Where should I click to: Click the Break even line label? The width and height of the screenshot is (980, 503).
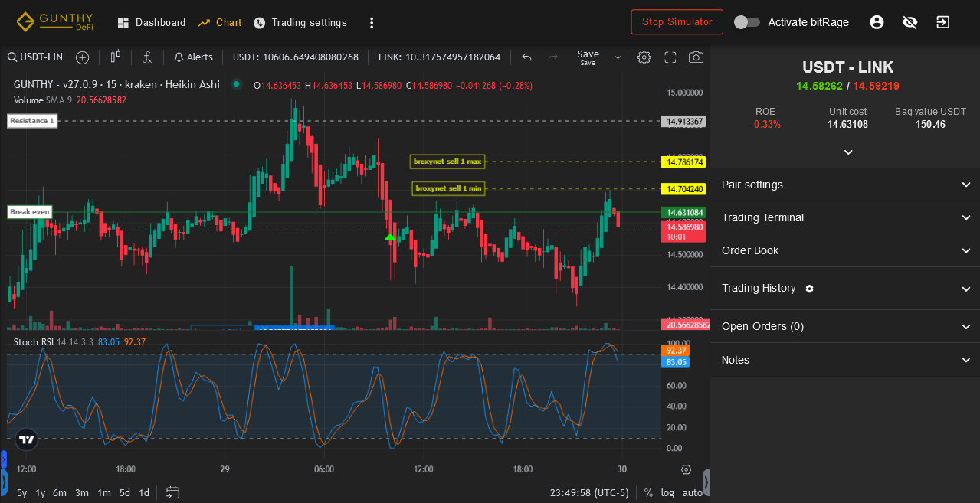[x=30, y=212]
